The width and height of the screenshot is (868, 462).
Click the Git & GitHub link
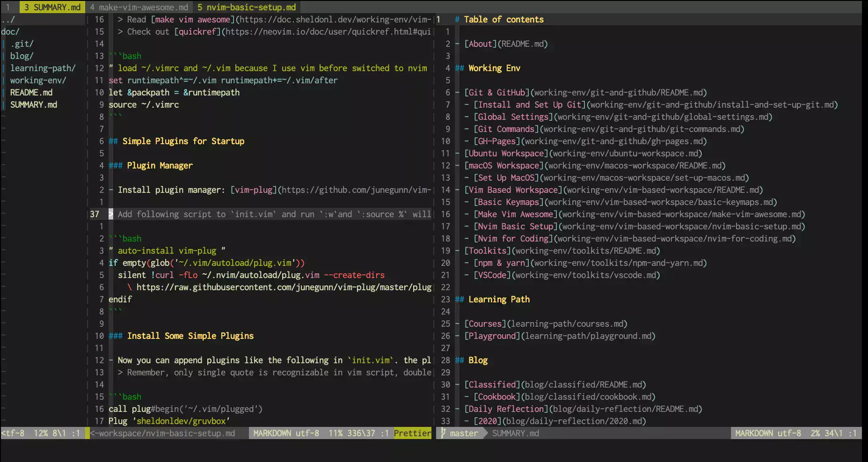(x=497, y=92)
